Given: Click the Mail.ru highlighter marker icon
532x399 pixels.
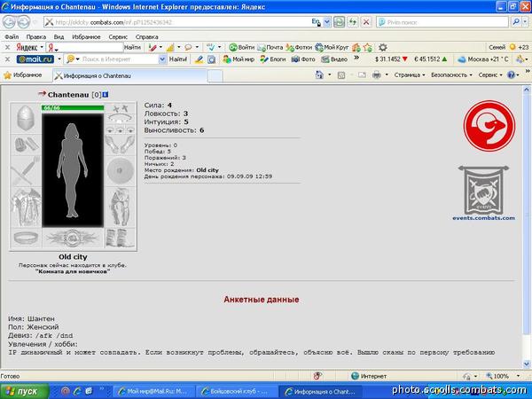Looking at the screenshot, I should pos(199,59).
